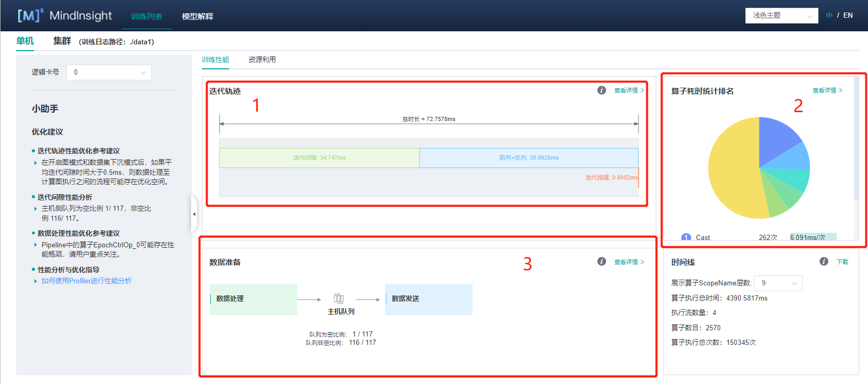Viewport: 868px width, 384px height.
Task: Click the sidebar collapse arrow handle
Action: coord(194,214)
